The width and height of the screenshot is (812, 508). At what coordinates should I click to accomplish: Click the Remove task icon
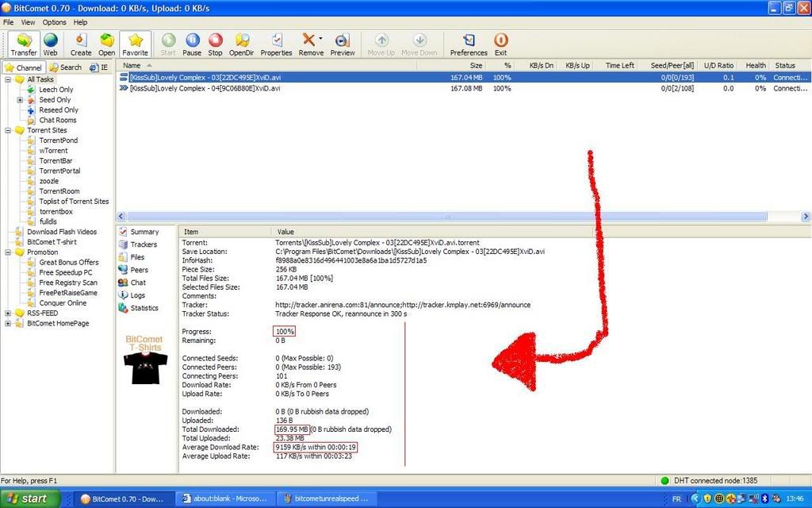pyautogui.click(x=310, y=44)
